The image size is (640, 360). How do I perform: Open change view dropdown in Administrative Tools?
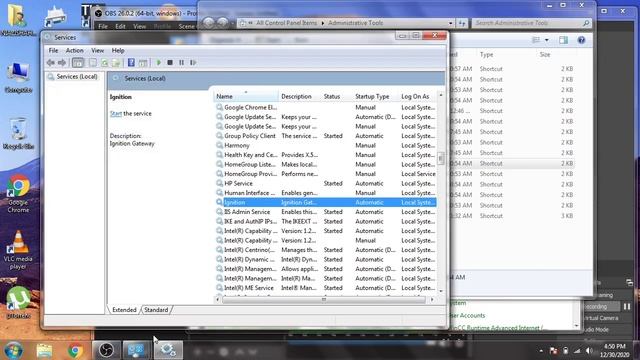[x=547, y=40]
